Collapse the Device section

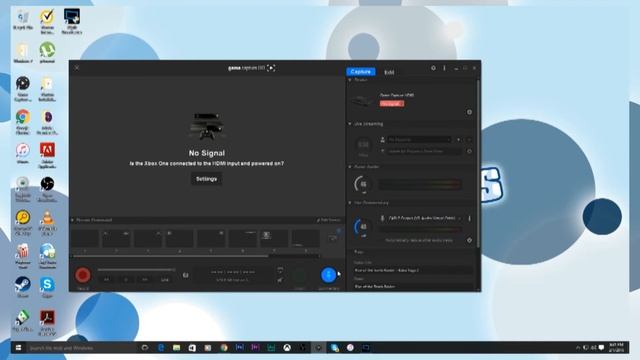click(x=350, y=80)
